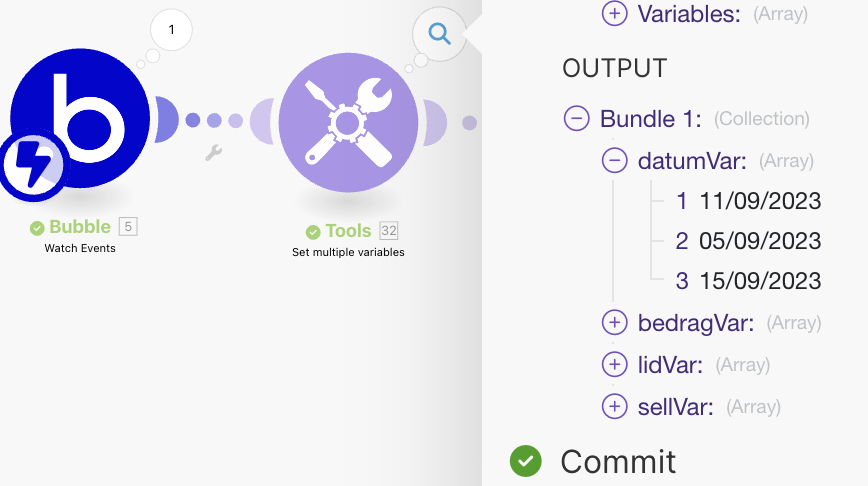Collapse the datumVar array

coord(614,160)
